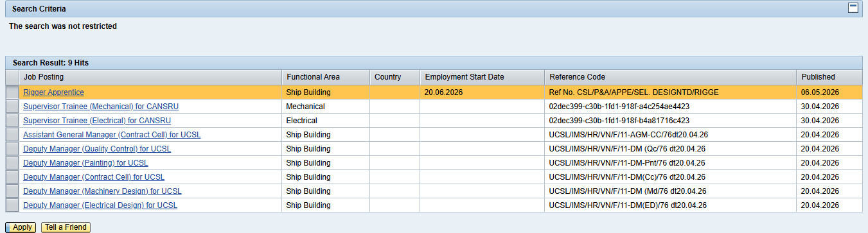Click the Electrical functional area cell
The height and width of the screenshot is (233, 868).
click(x=326, y=121)
